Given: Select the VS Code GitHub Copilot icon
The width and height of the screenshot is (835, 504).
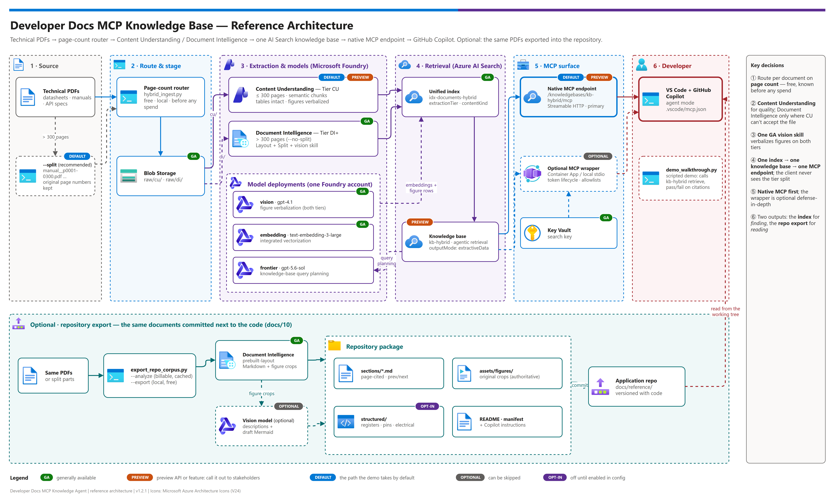Looking at the screenshot, I should (x=651, y=99).
